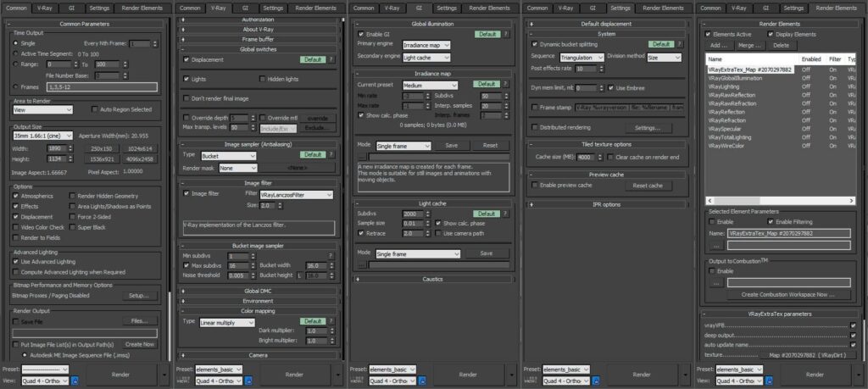
Task: Click the element Name text field
Action: pos(789,234)
